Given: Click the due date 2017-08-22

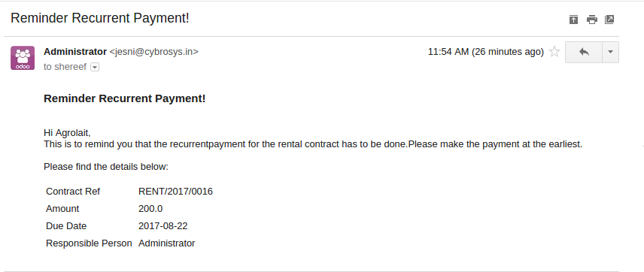Looking at the screenshot, I should click(163, 226).
